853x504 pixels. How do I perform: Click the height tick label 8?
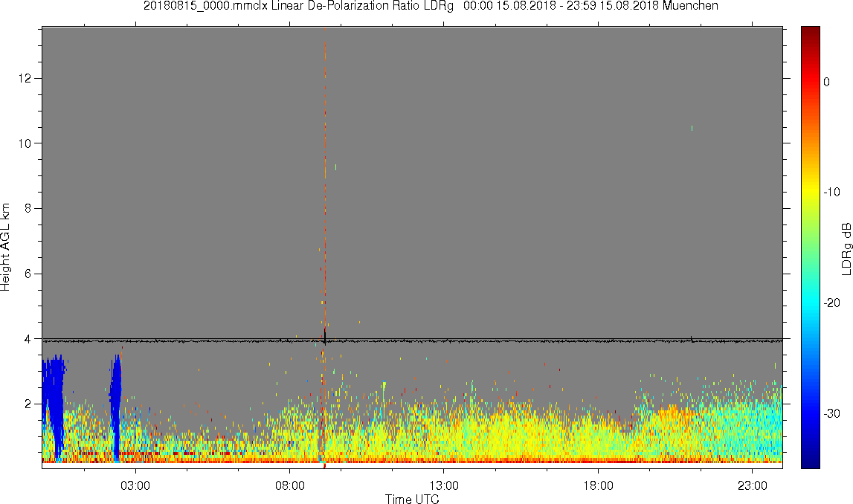tap(28, 209)
